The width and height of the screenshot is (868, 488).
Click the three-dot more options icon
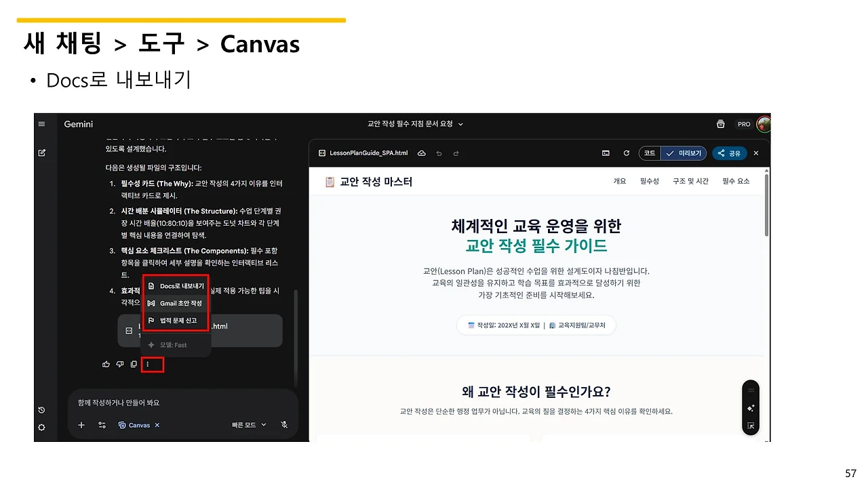(x=148, y=365)
